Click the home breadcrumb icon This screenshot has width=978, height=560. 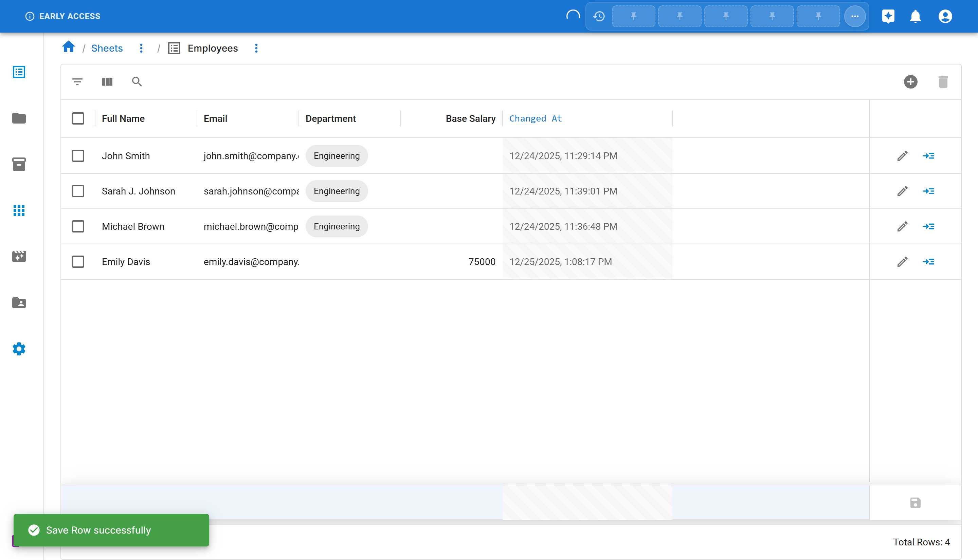(69, 47)
